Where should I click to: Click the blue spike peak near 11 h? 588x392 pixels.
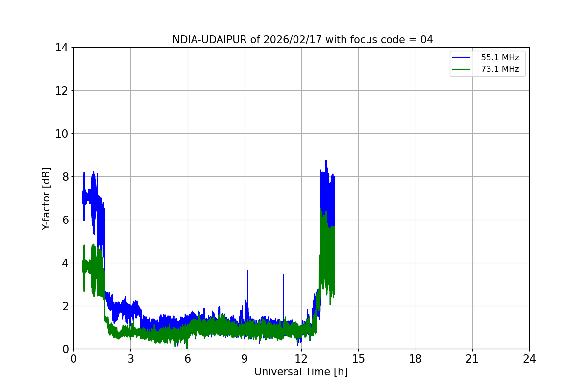[283, 275]
